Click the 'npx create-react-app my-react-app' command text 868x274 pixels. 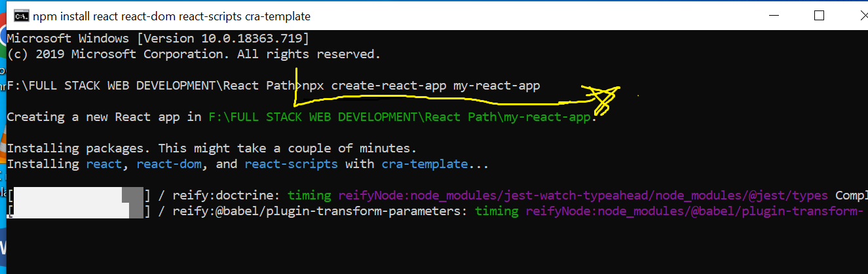coord(421,86)
